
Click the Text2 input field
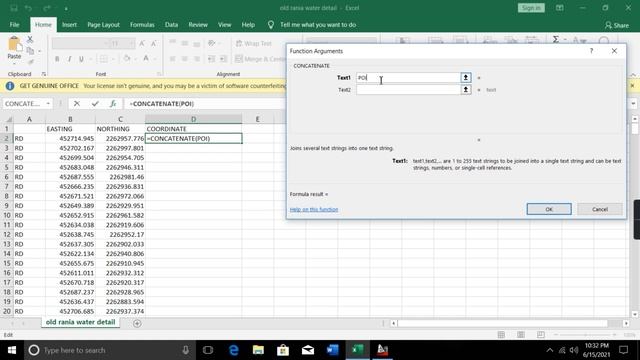(408, 90)
